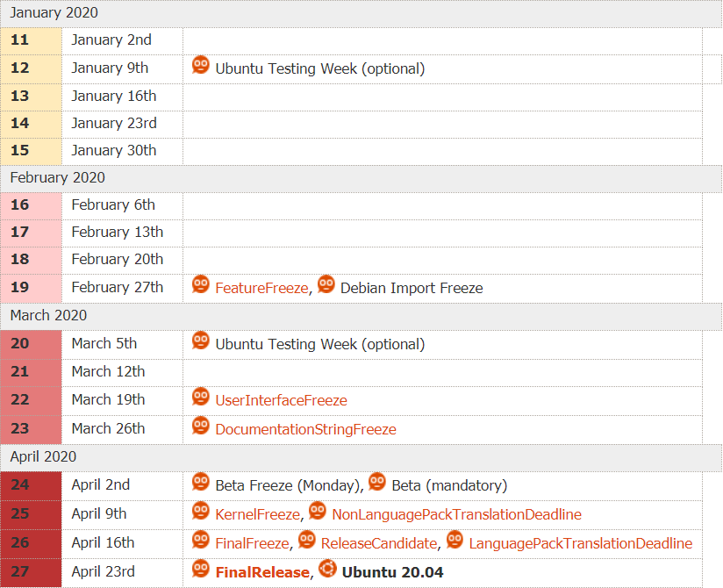Click the DocumentationStringFreeze milestone icon
Screen dimensions: 723x588
(200, 426)
